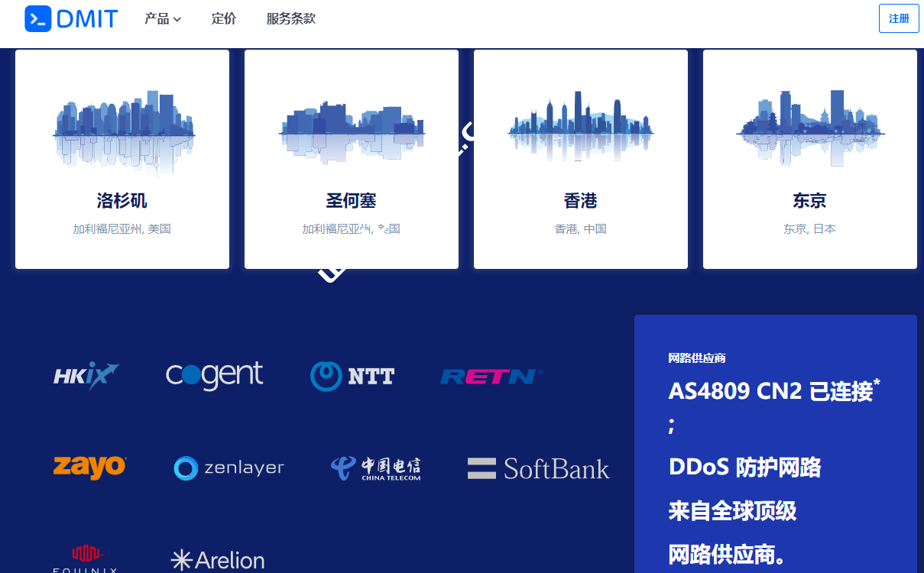Select the 洛杉矶 location card
This screenshot has height=573, width=924.
122,158
